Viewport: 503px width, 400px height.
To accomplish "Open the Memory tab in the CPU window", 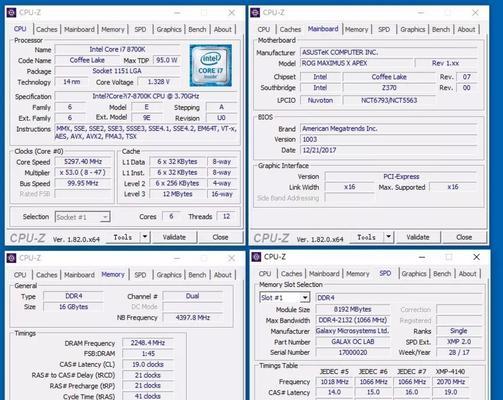I will point(113,29).
